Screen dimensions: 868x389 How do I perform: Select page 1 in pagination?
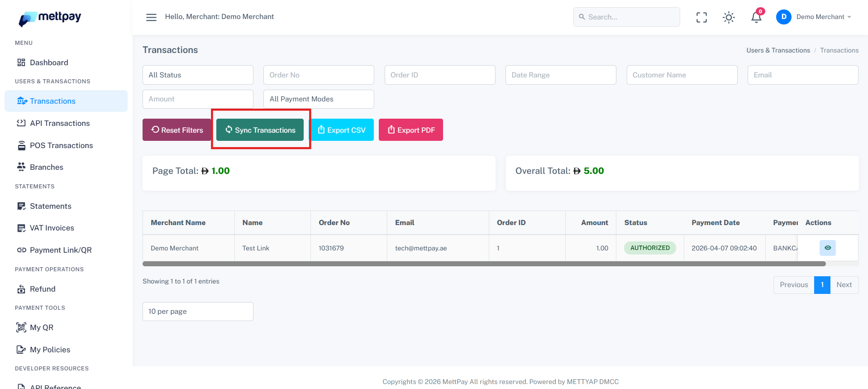(x=822, y=285)
